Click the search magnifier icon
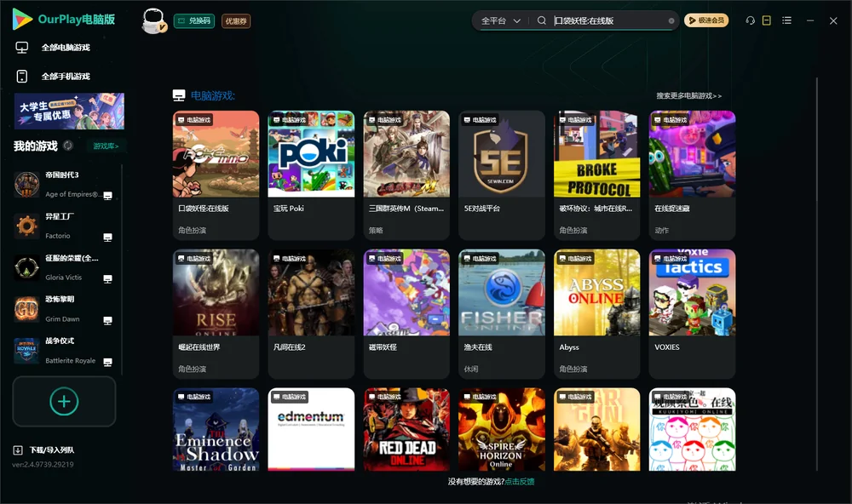Screen dimensions: 852x504 click(x=541, y=20)
